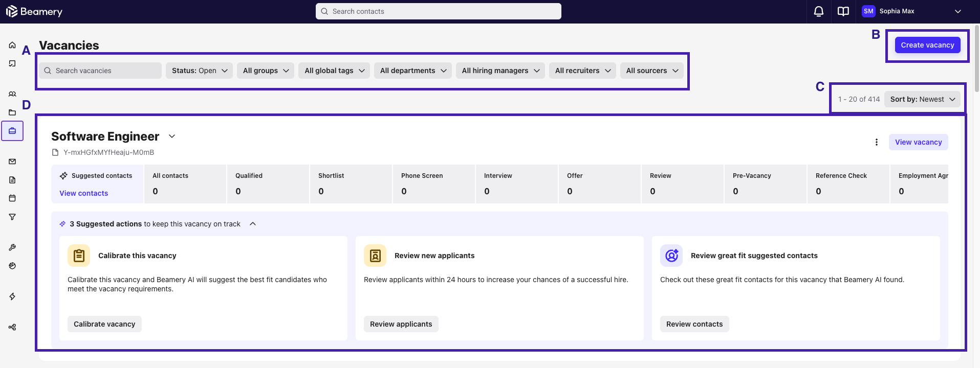Select the Interview stage tab
The image size is (980, 368).
tap(516, 183)
